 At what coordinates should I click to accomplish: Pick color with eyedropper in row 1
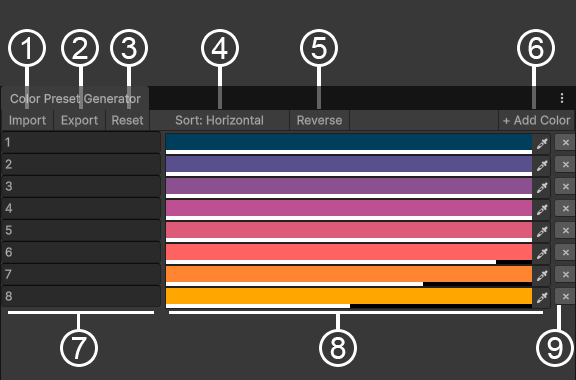point(542,143)
